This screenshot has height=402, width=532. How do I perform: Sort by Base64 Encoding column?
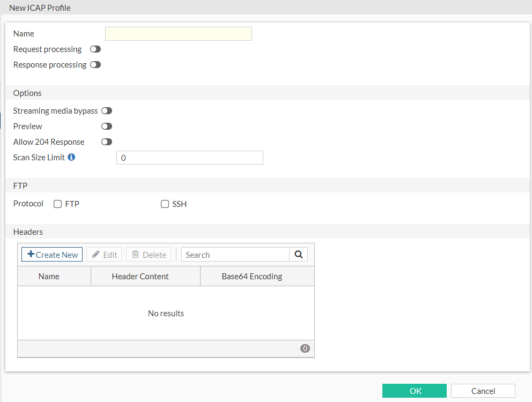tap(252, 277)
